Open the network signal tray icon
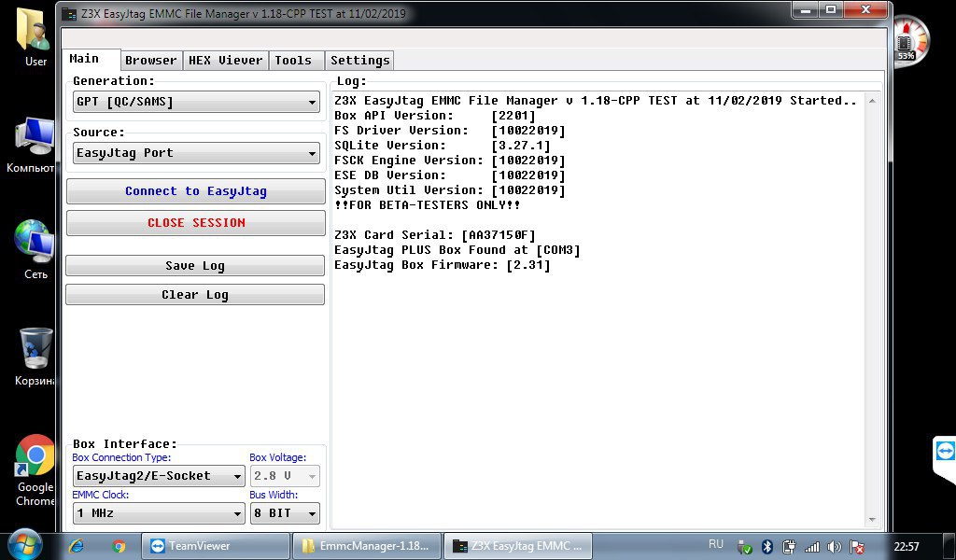The width and height of the screenshot is (956, 560). [x=811, y=547]
